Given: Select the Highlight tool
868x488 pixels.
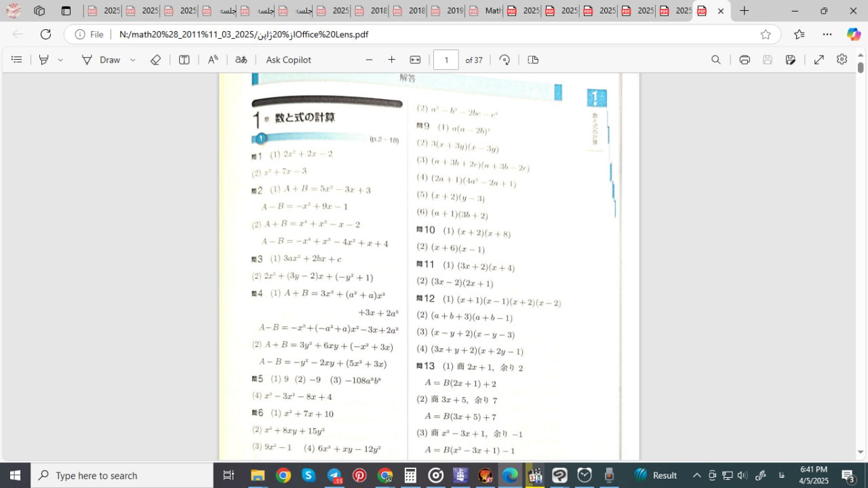Looking at the screenshot, I should click(x=43, y=60).
